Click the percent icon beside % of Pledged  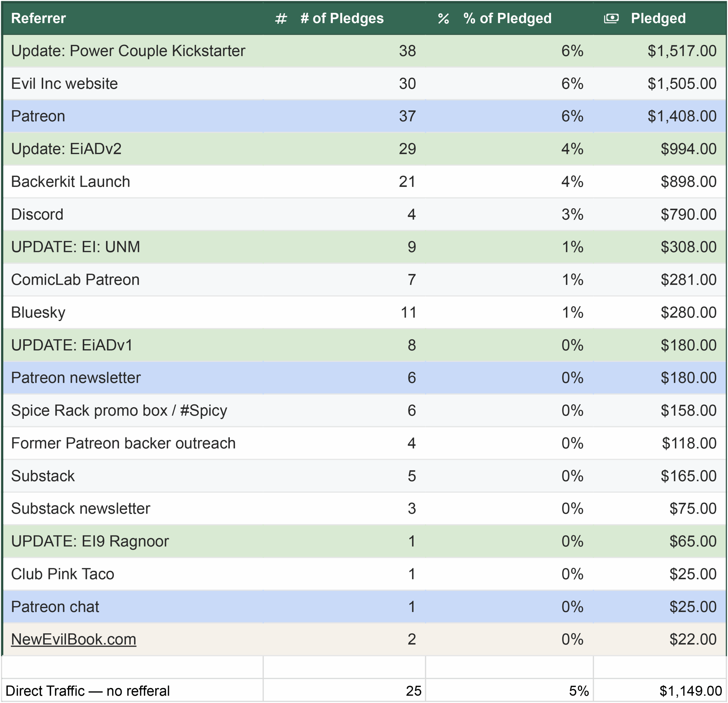[443, 18]
